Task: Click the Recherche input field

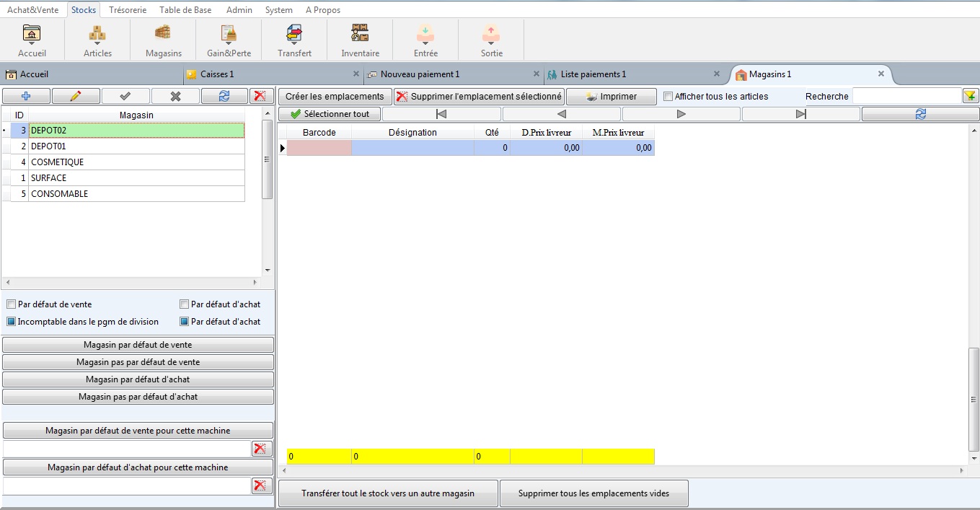Action: (906, 96)
